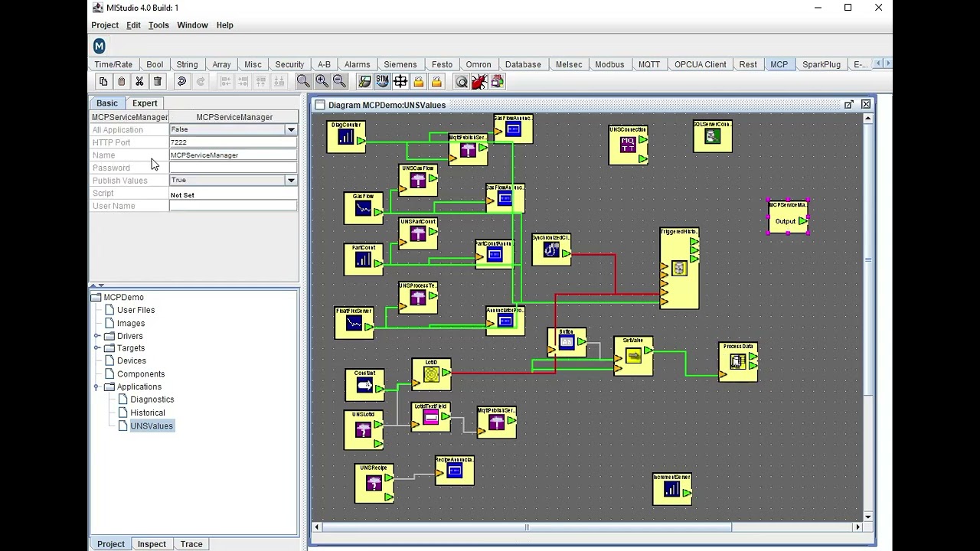Click the Paste clipboard toolbar icon
980x551 pixels.
(x=121, y=82)
